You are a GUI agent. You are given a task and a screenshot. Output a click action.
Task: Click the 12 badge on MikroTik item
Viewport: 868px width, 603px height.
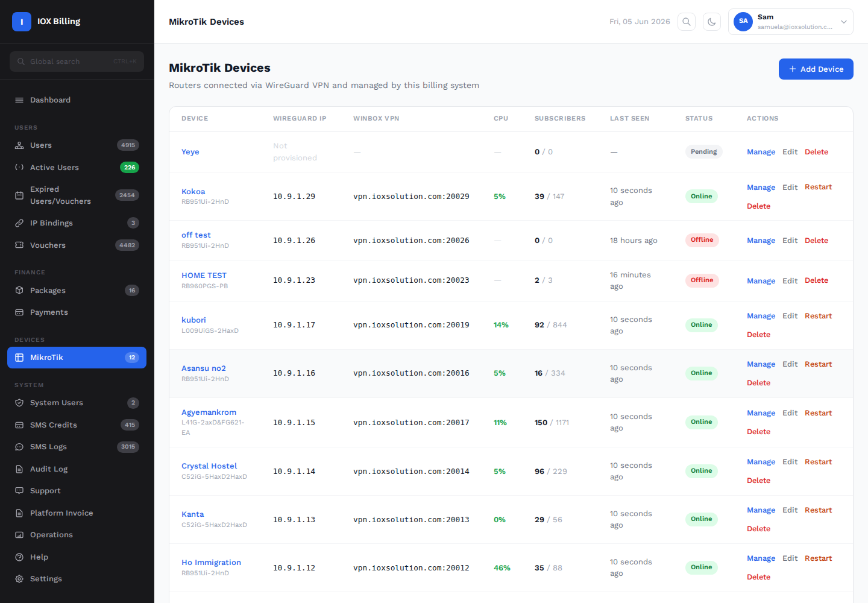click(132, 358)
